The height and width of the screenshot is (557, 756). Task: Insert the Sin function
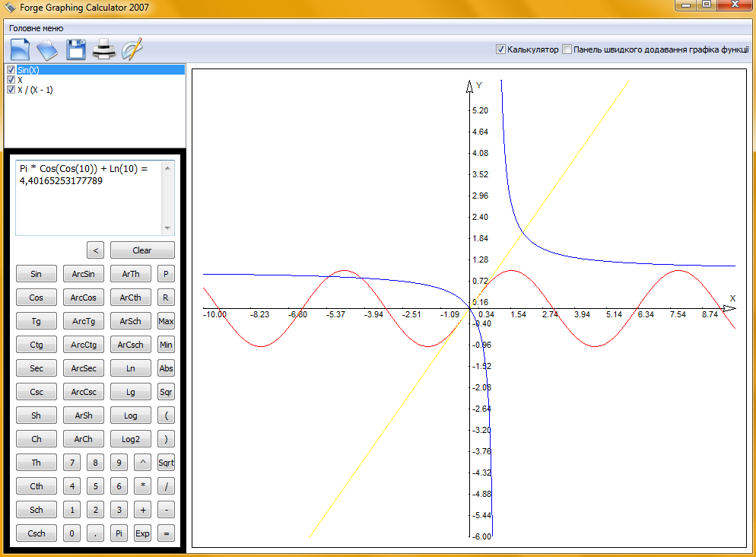tap(37, 274)
